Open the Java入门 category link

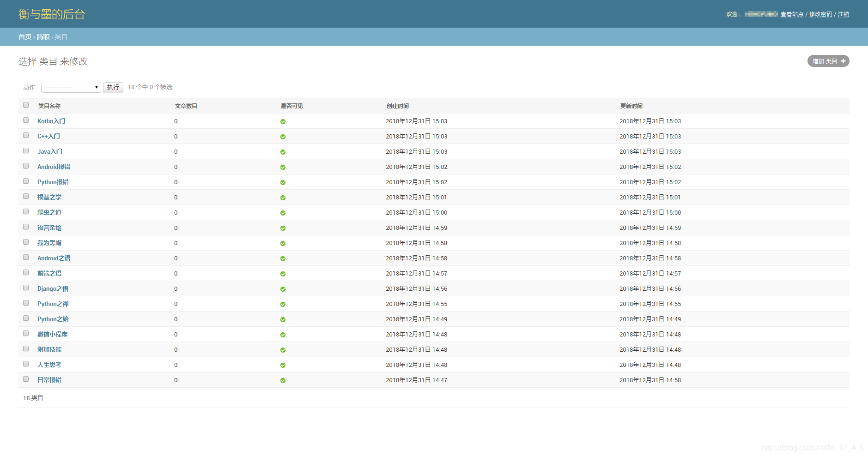[50, 151]
